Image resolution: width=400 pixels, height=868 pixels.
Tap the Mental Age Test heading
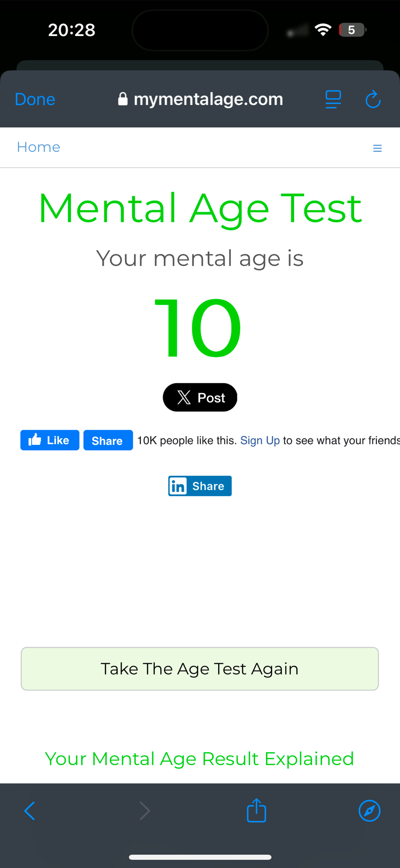pyautogui.click(x=200, y=209)
